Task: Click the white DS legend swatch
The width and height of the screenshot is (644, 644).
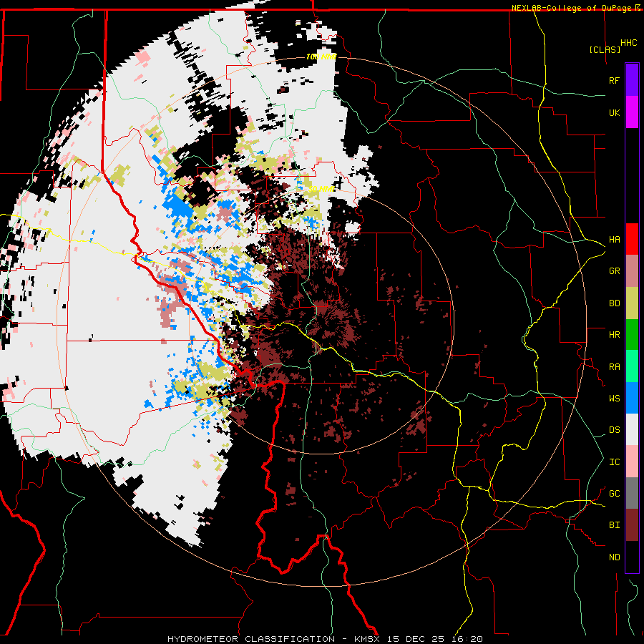Action: tap(632, 429)
